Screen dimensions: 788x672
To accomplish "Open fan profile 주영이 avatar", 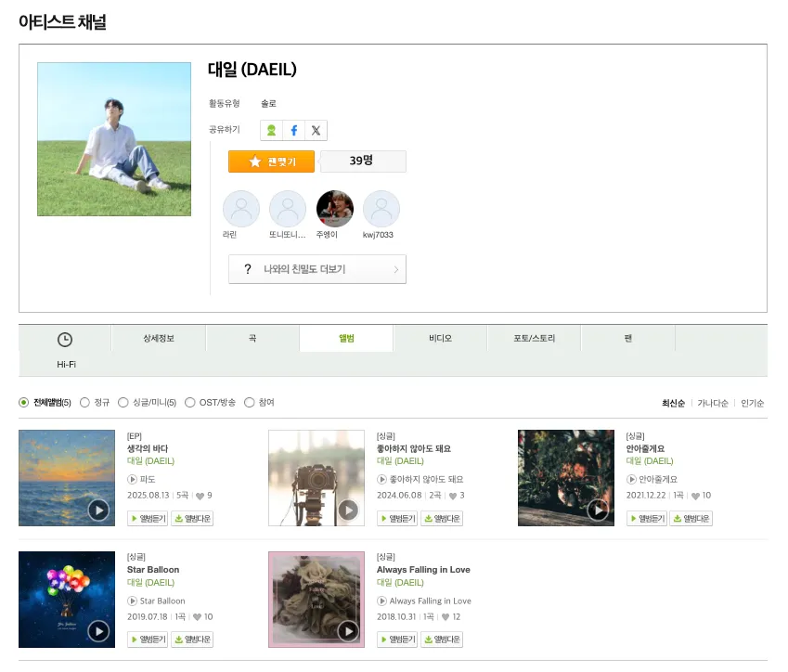I will 335,210.
